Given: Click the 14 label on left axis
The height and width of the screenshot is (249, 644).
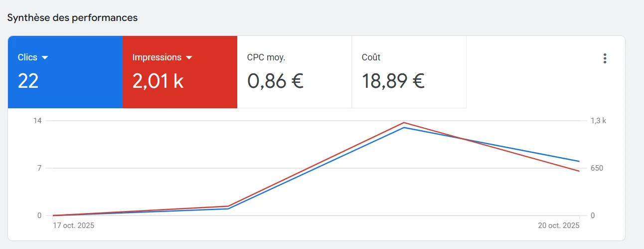Looking at the screenshot, I should 37,121.
